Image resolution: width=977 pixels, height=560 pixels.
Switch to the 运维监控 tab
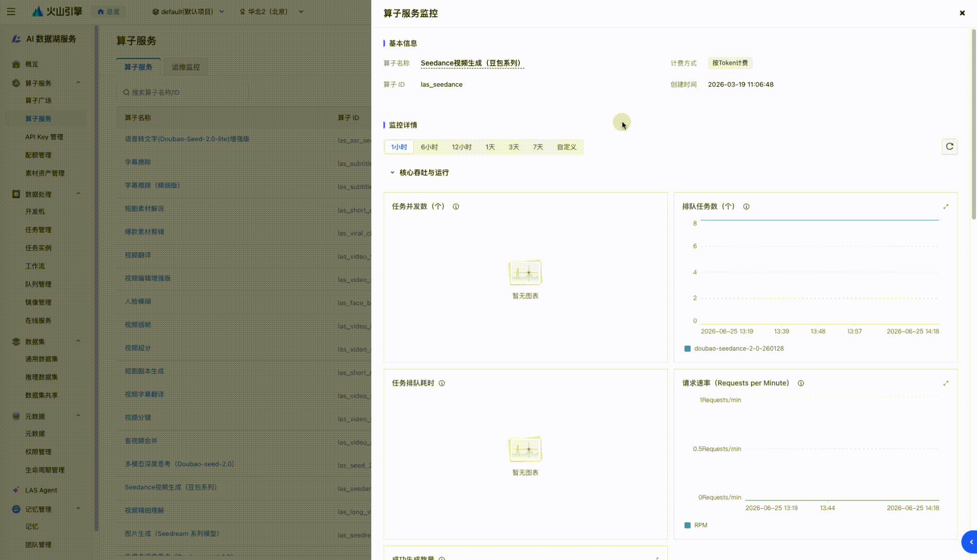tap(186, 67)
